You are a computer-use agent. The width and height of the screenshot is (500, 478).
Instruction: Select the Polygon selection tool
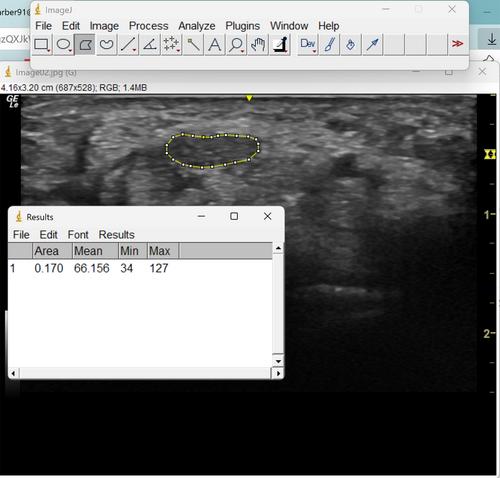pyautogui.click(x=85, y=44)
